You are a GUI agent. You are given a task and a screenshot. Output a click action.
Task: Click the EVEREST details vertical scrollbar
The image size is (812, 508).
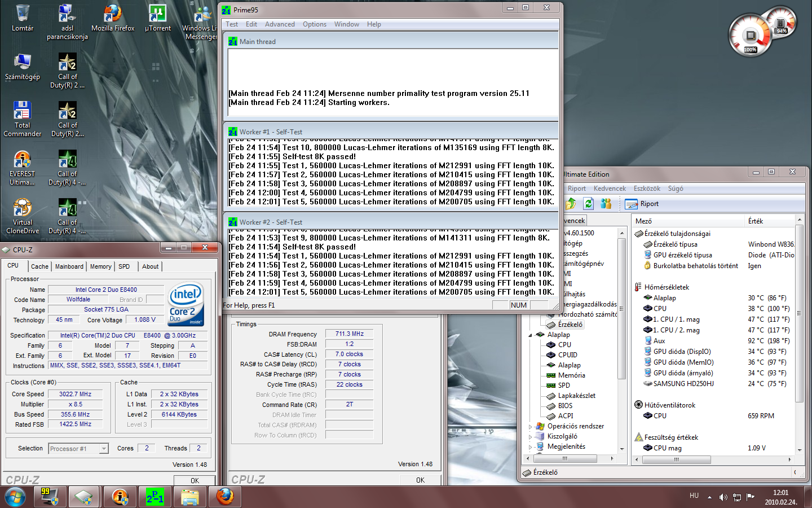pos(799,335)
